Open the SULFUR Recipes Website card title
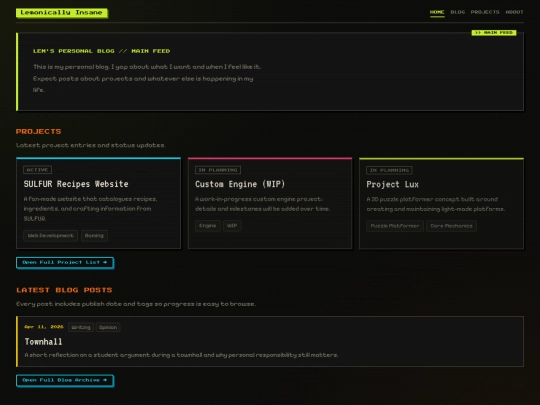 tap(76, 184)
